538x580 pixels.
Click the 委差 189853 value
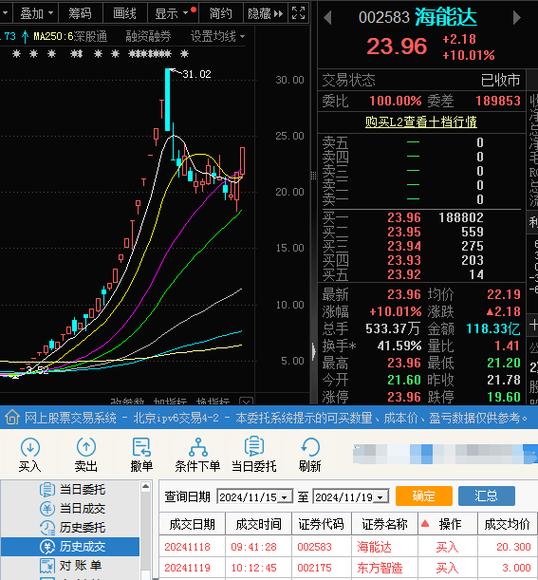[498, 101]
